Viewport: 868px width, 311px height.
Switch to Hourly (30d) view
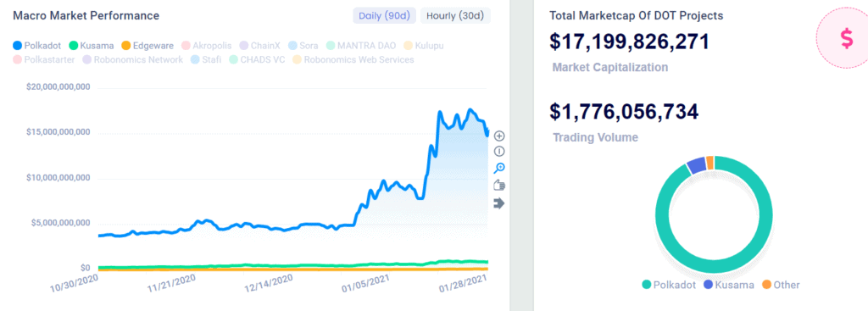(455, 15)
